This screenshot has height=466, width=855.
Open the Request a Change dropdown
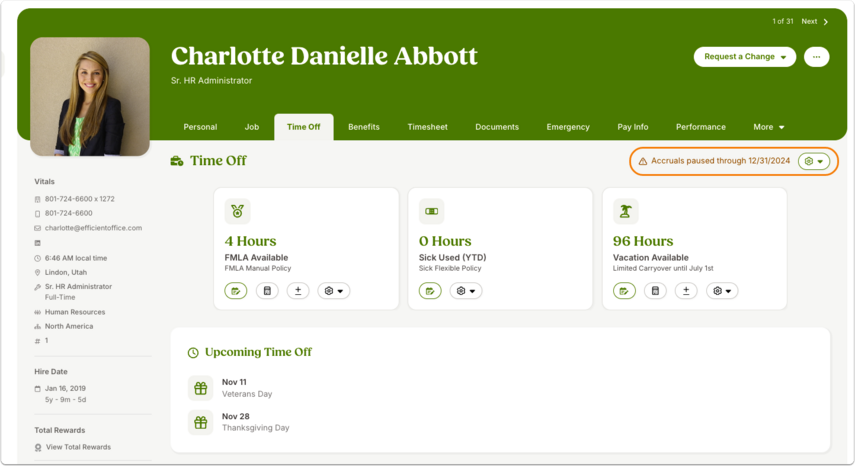click(745, 57)
